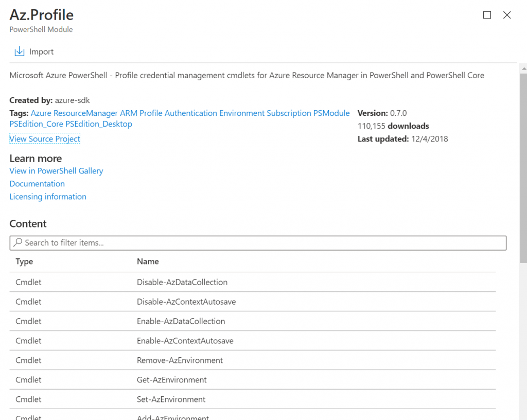Click the Authentication tag
527x420 pixels.
point(191,113)
